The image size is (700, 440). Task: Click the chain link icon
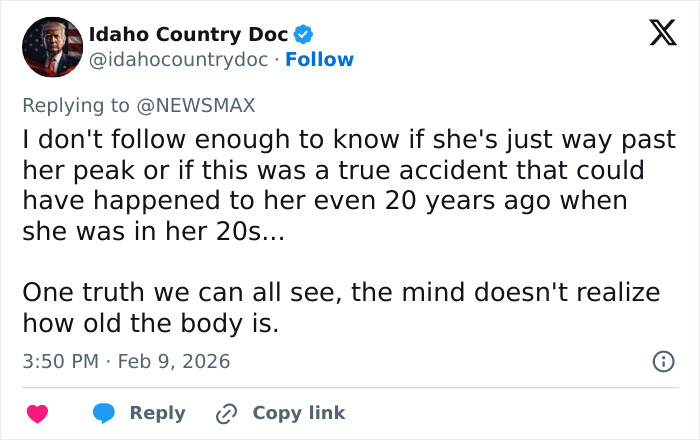tap(227, 413)
